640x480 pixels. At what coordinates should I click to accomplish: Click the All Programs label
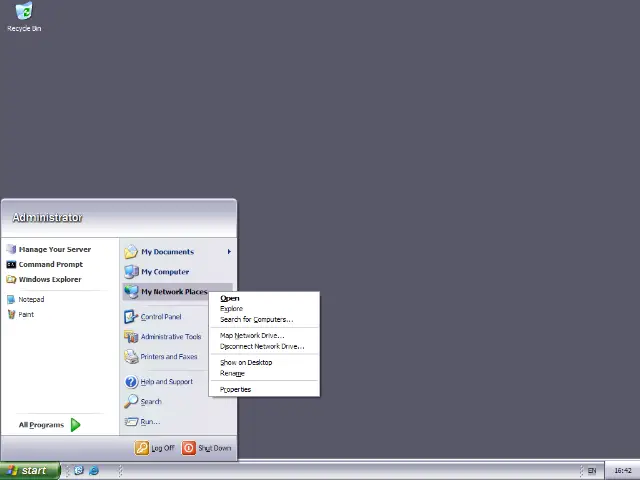click(x=41, y=425)
